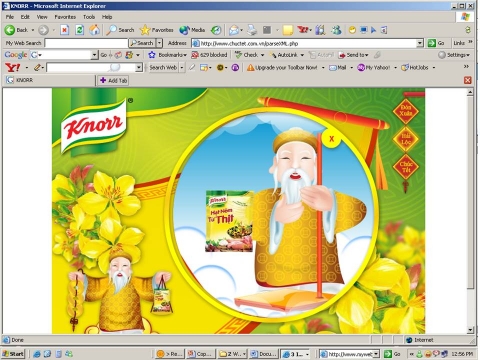Open My Yahoo! link
Image resolution: width=480 pixels, height=360 pixels.
pyautogui.click(x=373, y=68)
